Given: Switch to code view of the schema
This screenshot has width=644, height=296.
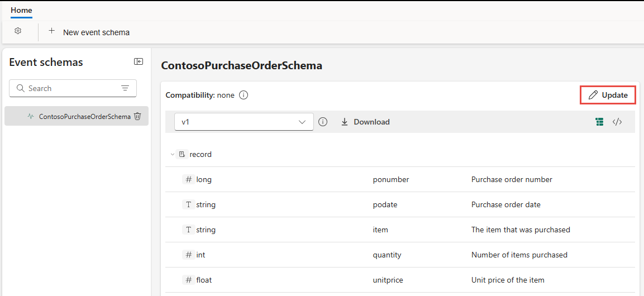Looking at the screenshot, I should 617,122.
